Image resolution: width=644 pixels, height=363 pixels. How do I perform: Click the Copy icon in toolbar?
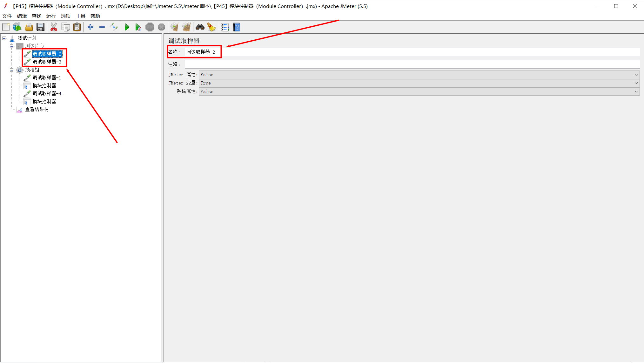(65, 27)
